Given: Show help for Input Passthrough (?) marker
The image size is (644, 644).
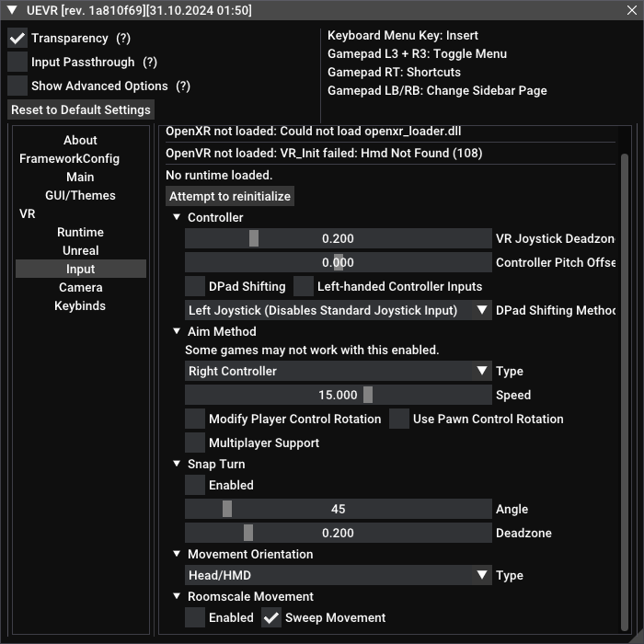Looking at the screenshot, I should [150, 62].
